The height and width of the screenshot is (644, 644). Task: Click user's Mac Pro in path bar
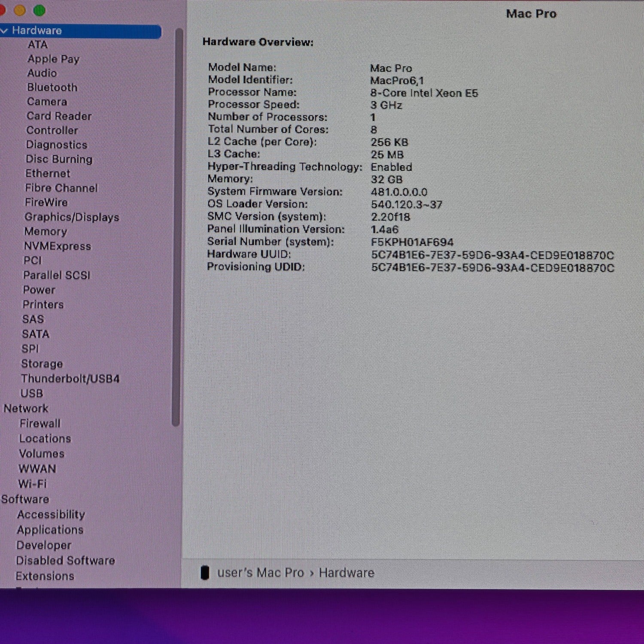(x=261, y=573)
